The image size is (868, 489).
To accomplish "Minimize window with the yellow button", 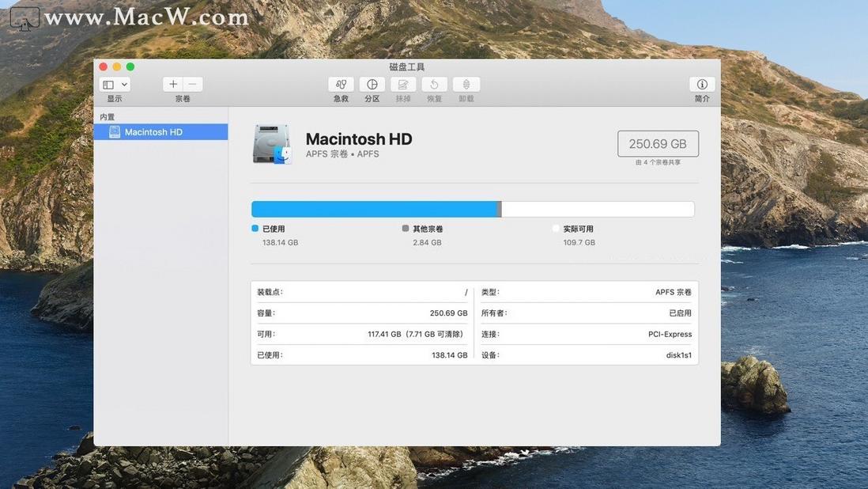I will tap(117, 66).
